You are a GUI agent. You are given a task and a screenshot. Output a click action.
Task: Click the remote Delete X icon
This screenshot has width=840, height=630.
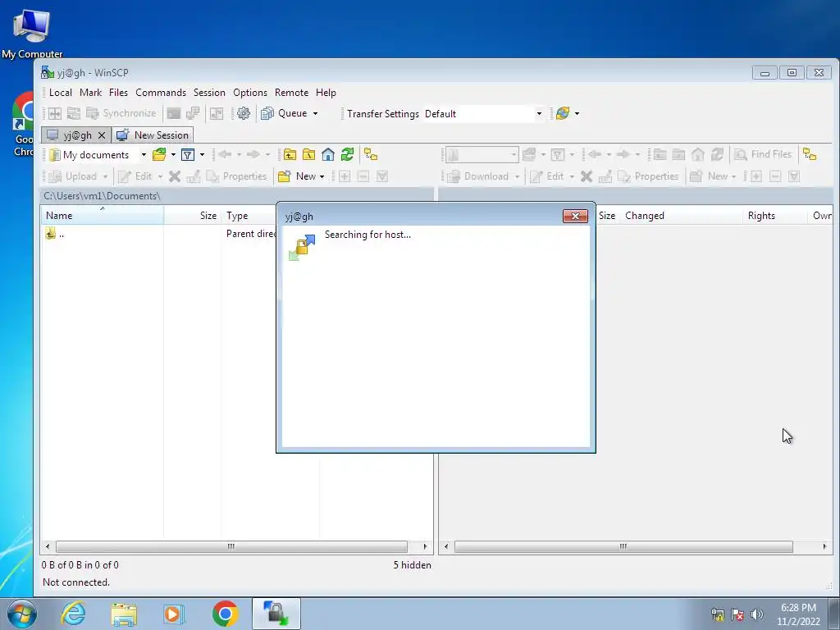pyautogui.click(x=587, y=176)
